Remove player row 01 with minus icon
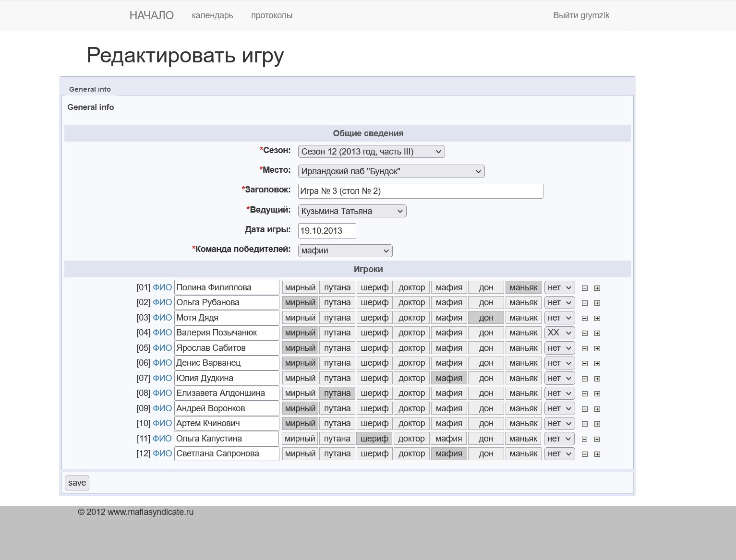 click(585, 288)
